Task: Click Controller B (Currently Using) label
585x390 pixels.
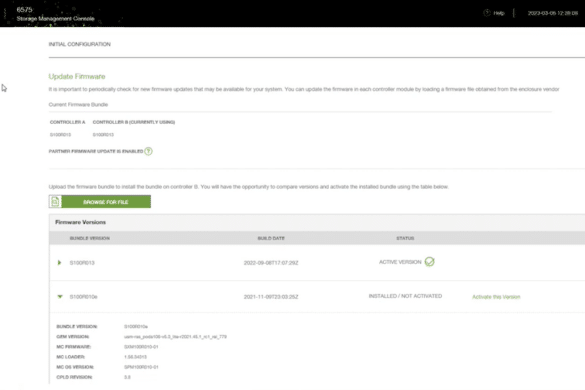Action: click(x=134, y=122)
